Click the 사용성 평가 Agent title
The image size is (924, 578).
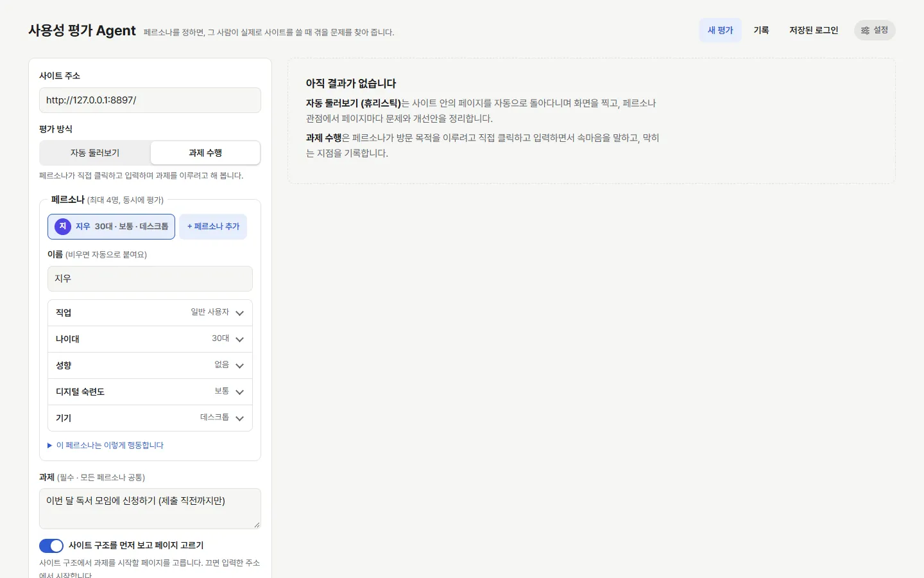(82, 31)
